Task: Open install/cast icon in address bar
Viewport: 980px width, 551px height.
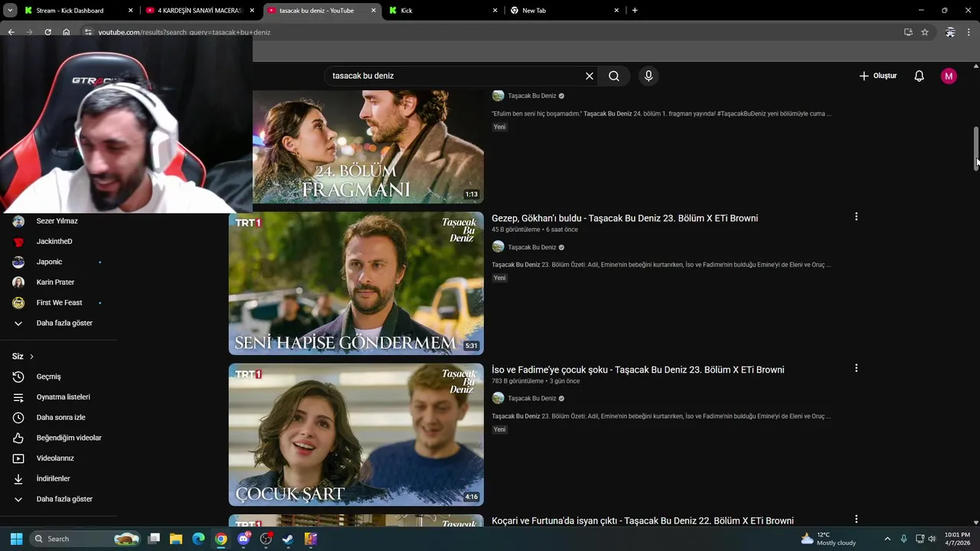Action: [908, 32]
